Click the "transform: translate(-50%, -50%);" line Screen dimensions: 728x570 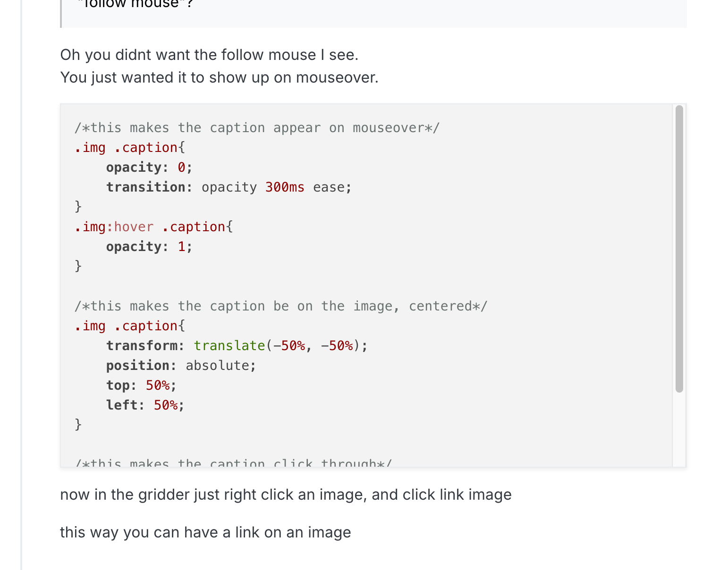pos(236,346)
